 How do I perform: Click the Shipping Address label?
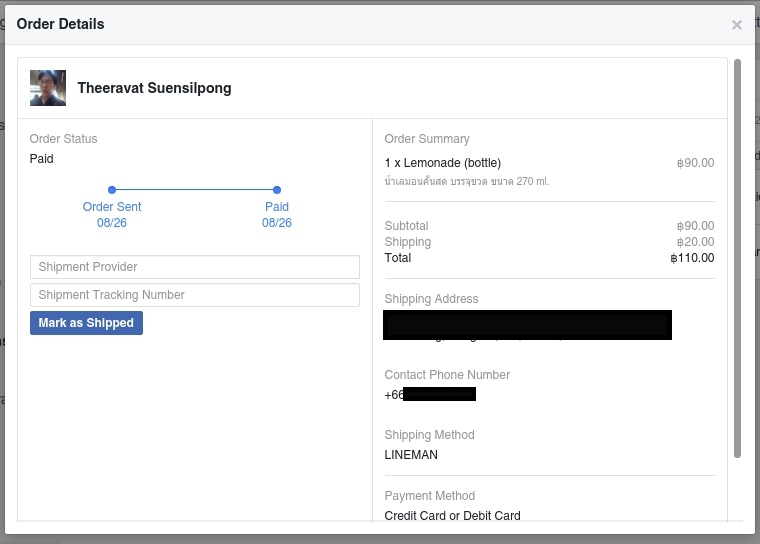click(431, 299)
